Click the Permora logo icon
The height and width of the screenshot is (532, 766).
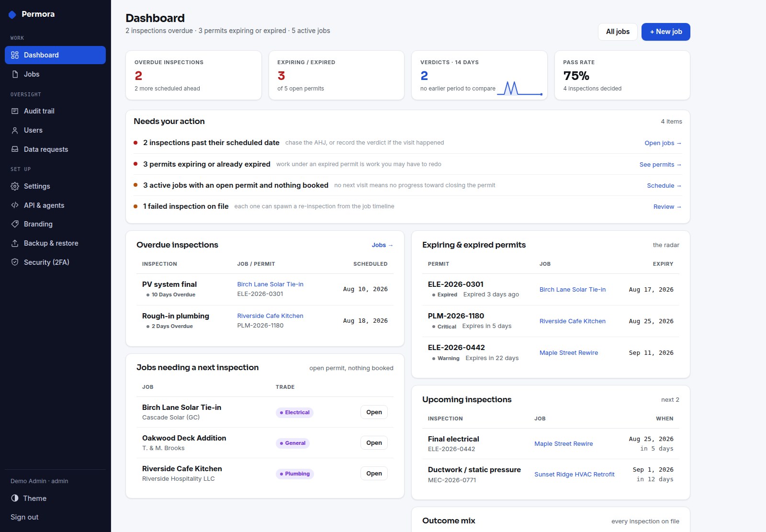point(12,15)
